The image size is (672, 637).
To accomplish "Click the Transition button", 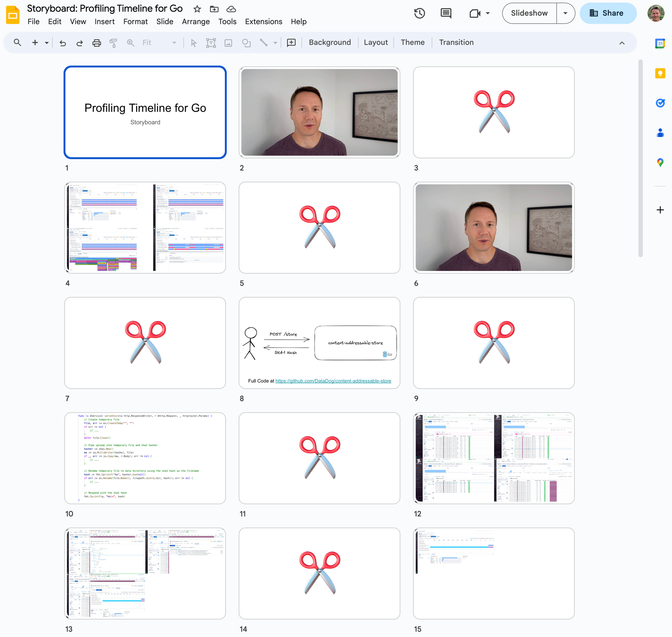I will tap(456, 42).
